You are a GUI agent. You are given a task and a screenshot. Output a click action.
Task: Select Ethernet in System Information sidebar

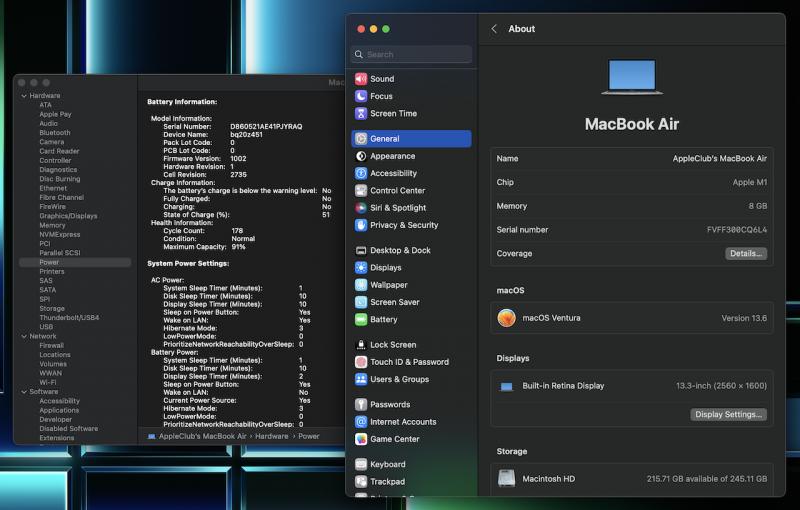click(x=53, y=188)
